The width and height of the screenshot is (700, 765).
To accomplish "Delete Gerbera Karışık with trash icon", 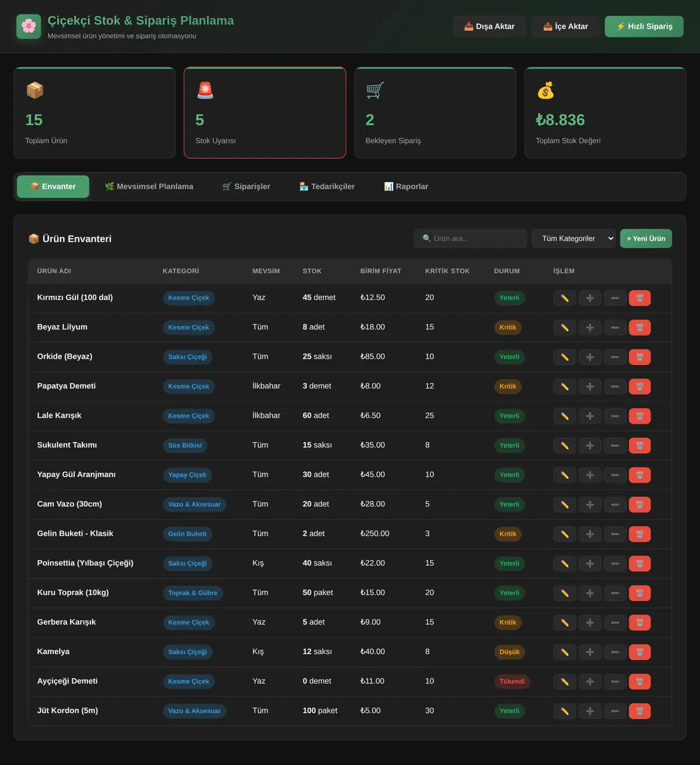I will 640,623.
